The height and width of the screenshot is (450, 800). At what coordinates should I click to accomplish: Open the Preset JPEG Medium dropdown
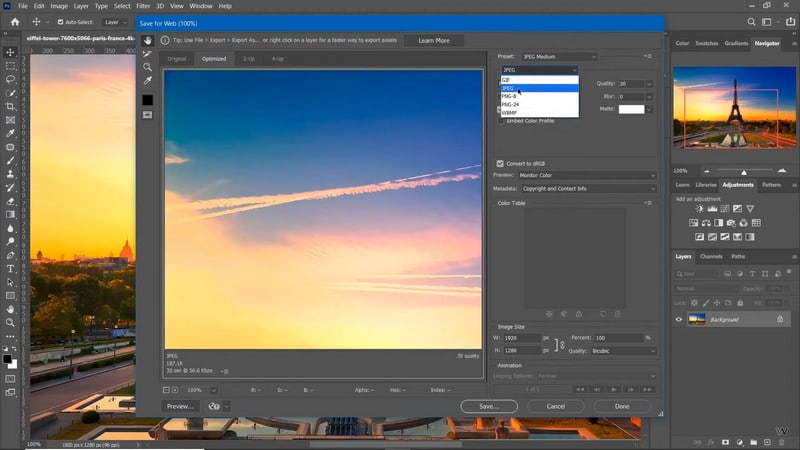[x=559, y=57]
